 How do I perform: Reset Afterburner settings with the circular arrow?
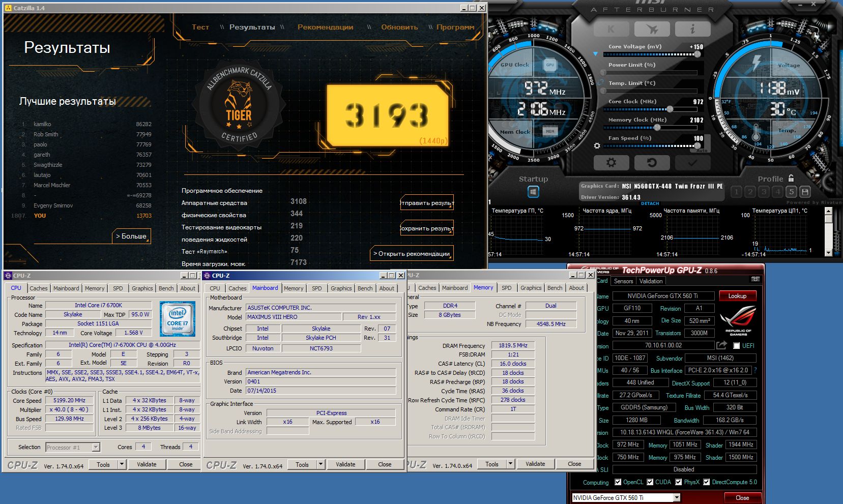tap(652, 163)
